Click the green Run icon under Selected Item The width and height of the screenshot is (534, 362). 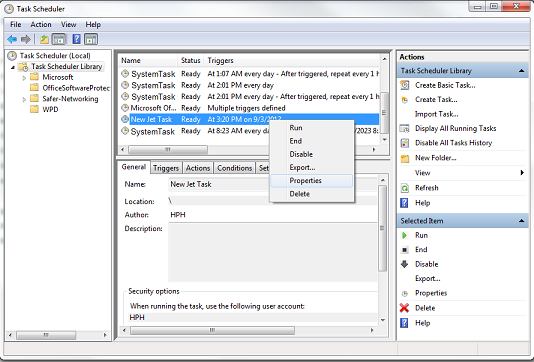[404, 235]
